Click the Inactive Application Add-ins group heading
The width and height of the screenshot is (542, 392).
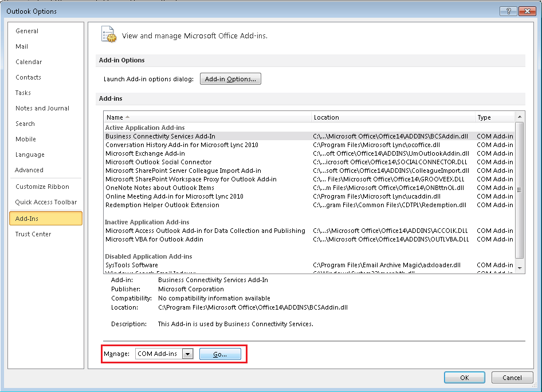[x=147, y=222]
